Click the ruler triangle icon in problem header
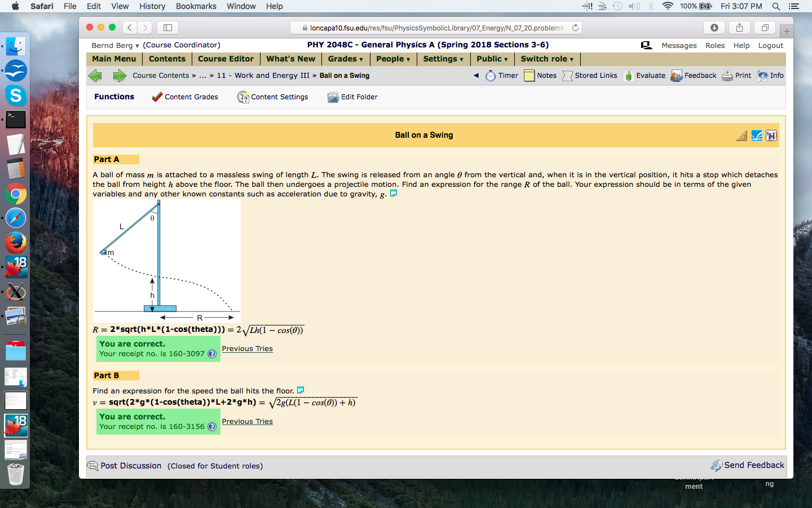The height and width of the screenshot is (508, 812). pos(742,135)
